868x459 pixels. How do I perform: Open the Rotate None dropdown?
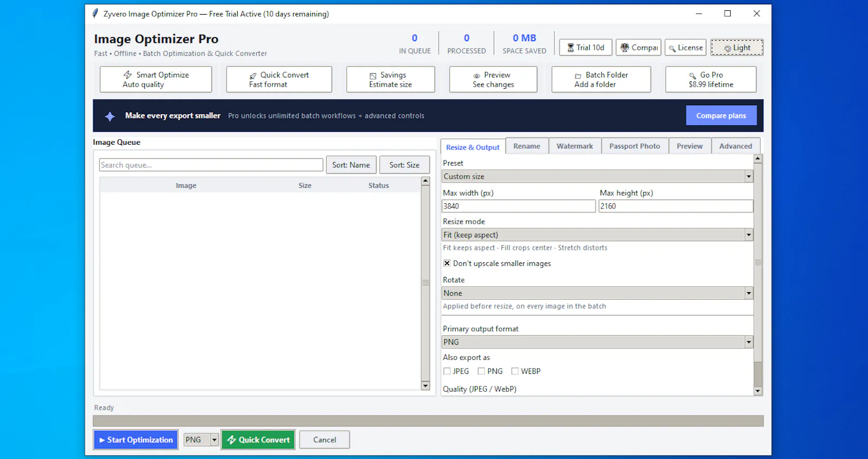(x=597, y=293)
